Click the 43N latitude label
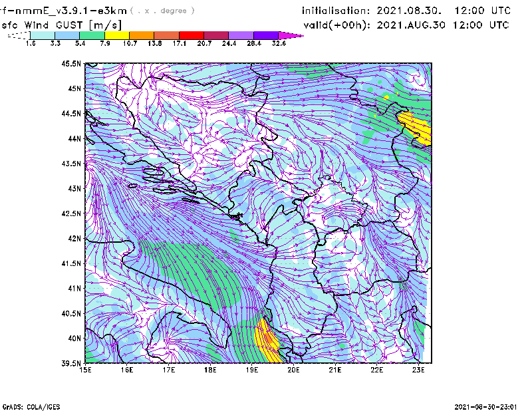This screenshot has width=532, height=411. pyautogui.click(x=74, y=188)
